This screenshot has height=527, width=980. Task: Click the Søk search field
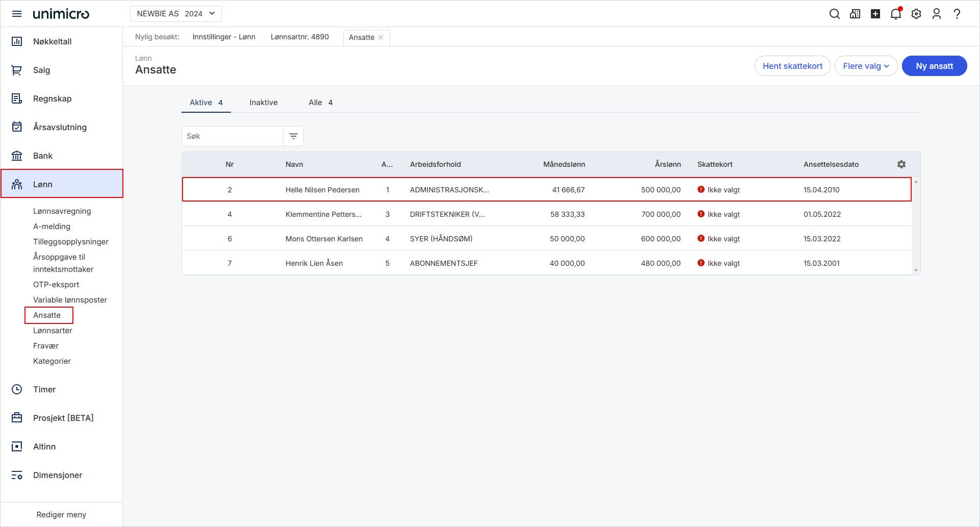click(x=233, y=136)
